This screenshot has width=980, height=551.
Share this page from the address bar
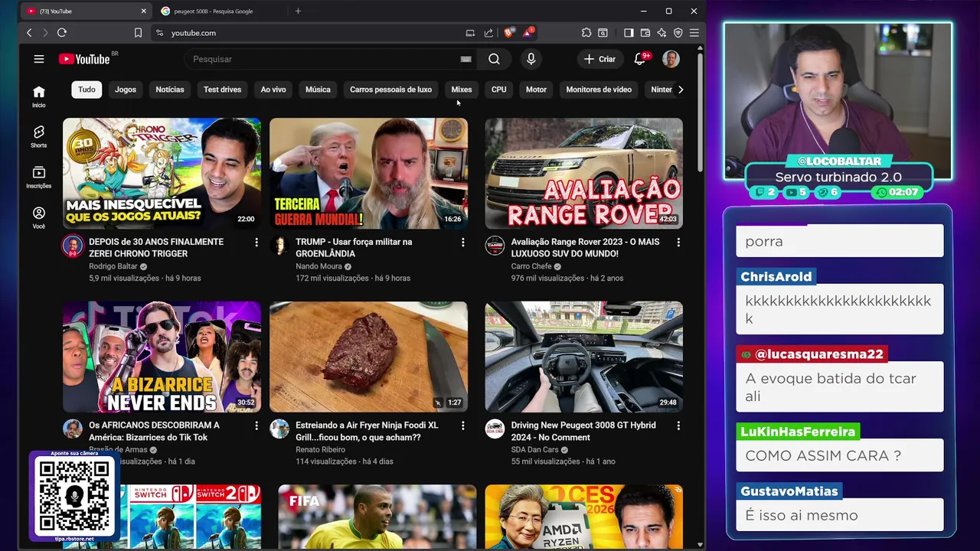click(x=488, y=33)
